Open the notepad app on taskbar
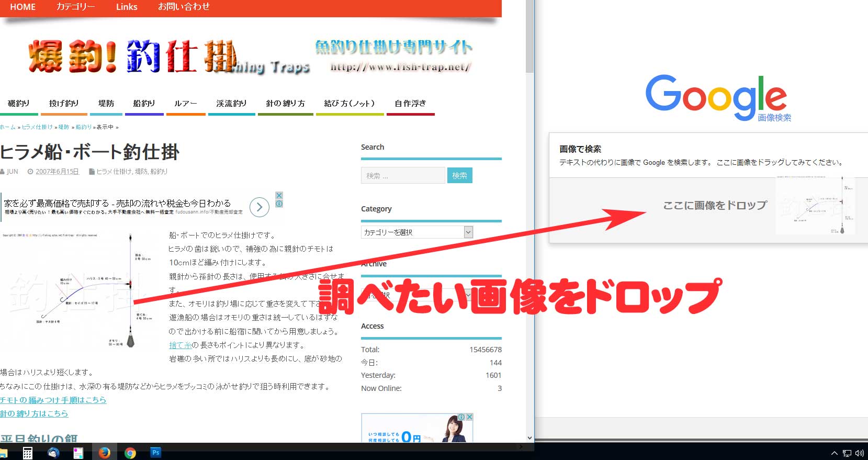The width and height of the screenshot is (868, 460). tap(78, 453)
